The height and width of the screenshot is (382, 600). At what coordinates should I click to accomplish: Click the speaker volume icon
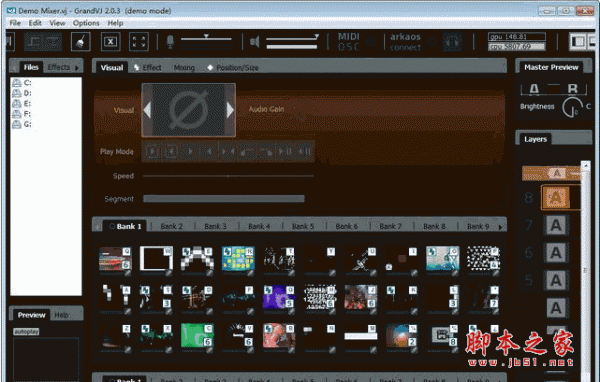(x=254, y=42)
